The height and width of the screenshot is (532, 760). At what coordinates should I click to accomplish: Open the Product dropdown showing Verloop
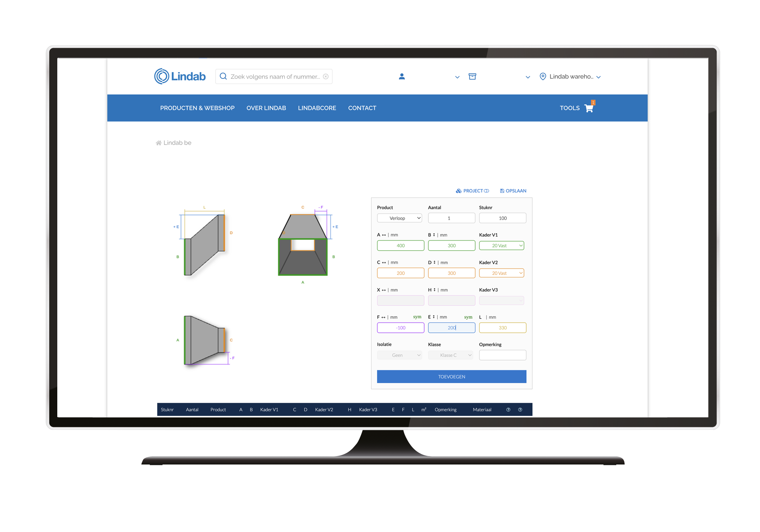point(400,218)
